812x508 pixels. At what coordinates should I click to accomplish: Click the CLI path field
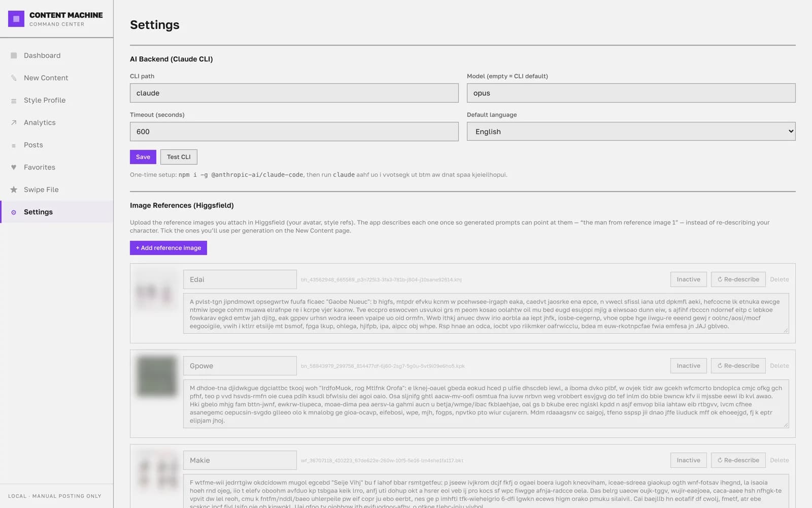[294, 93]
